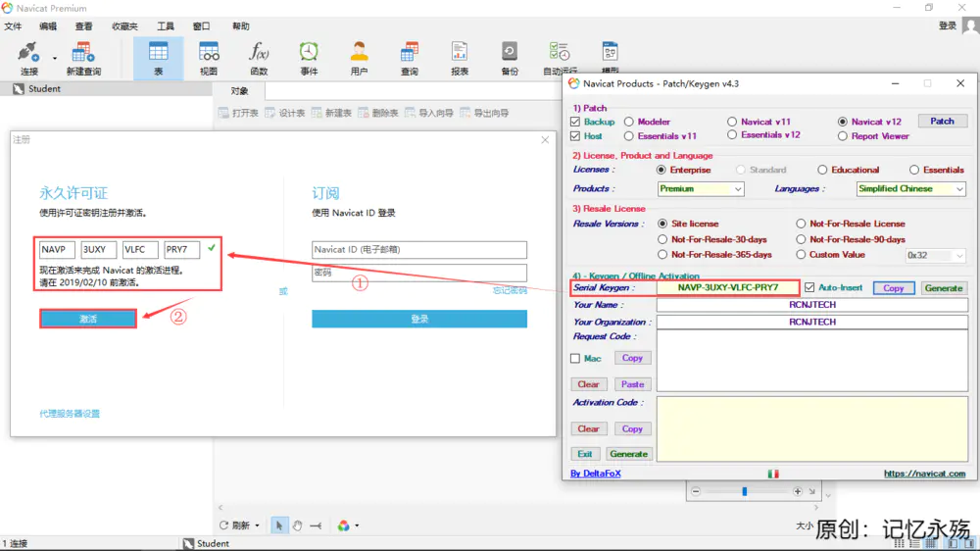Click the color wheel icon at the bottom
980x551 pixels.
point(343,526)
